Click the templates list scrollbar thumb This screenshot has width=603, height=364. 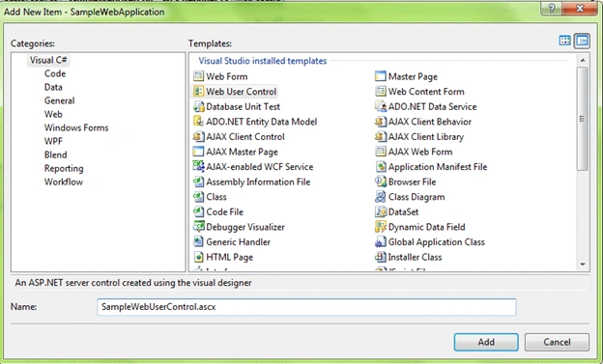(x=583, y=119)
